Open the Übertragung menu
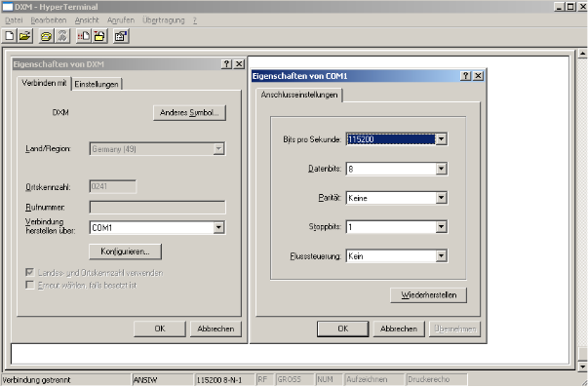Viewport: 588px width, 387px height. [x=164, y=20]
